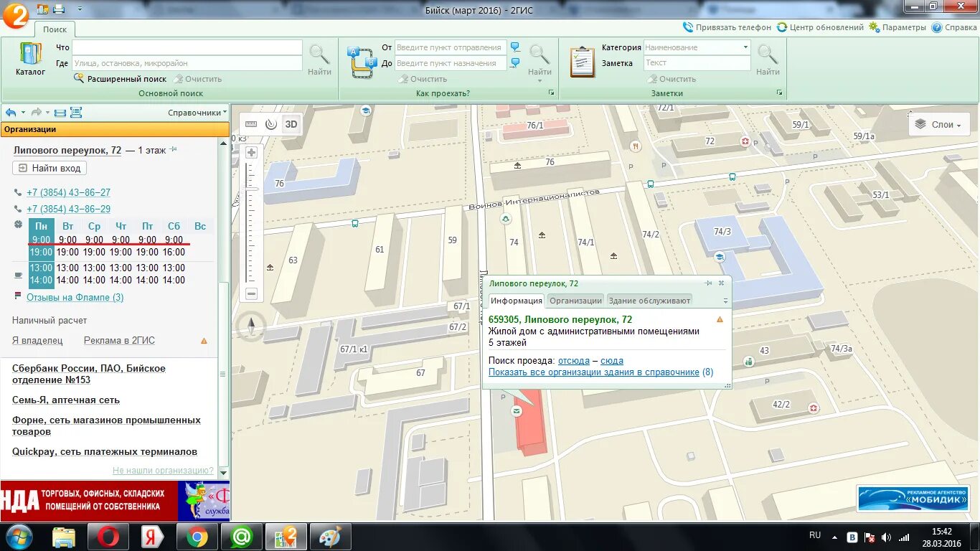The height and width of the screenshot is (551, 980).
Task: Open the Заметки clipboard icon
Action: [x=582, y=62]
